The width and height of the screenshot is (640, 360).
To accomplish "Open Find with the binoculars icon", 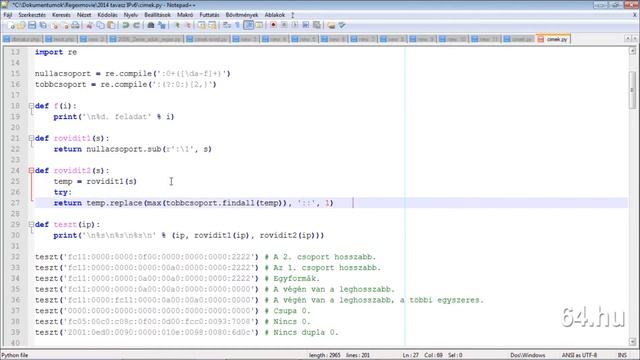I will coord(151,25).
